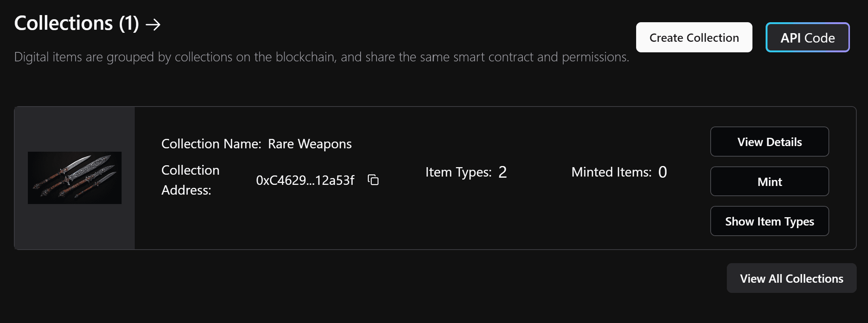Click the Minted Items label

tap(611, 172)
